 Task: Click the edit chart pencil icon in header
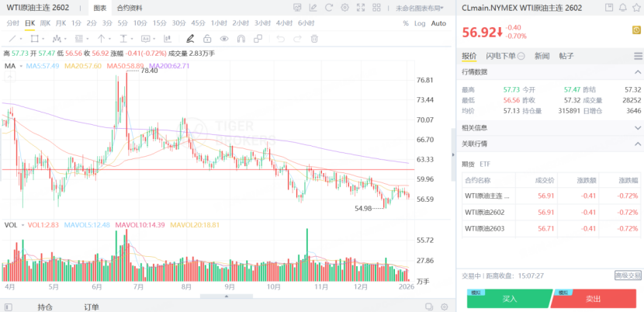click(313, 8)
